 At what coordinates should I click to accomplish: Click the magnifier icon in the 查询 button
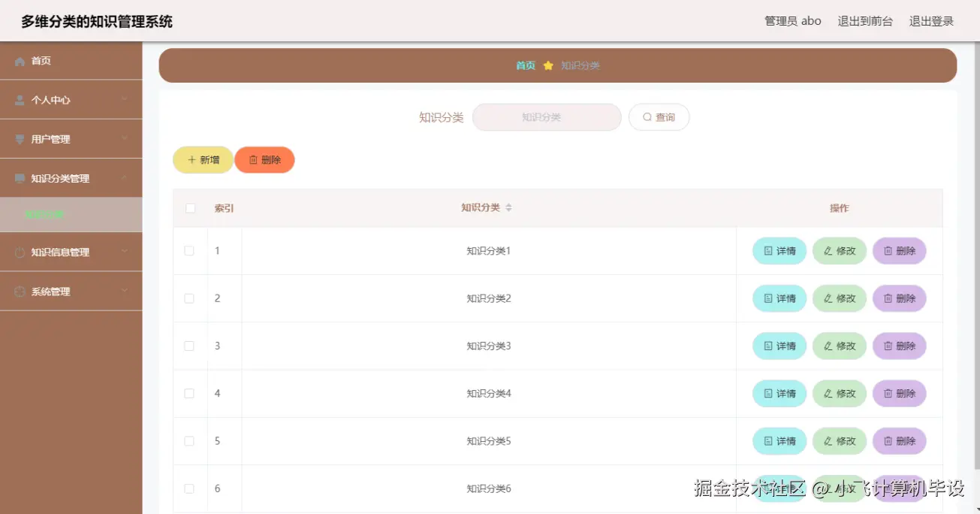(x=647, y=117)
